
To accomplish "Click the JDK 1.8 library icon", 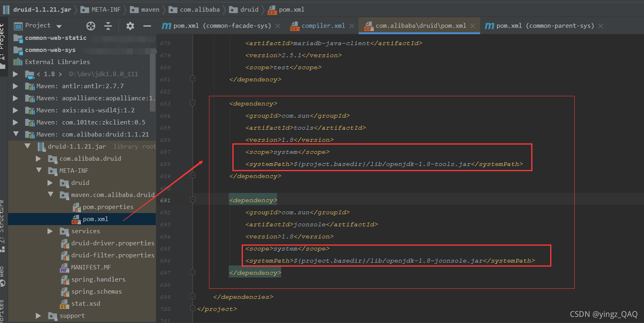I will tap(30, 74).
